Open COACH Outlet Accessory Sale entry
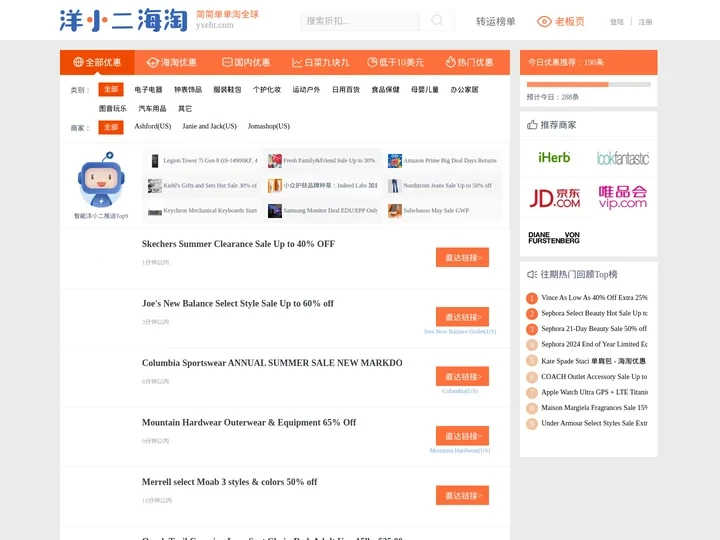The image size is (720, 540). click(x=594, y=377)
